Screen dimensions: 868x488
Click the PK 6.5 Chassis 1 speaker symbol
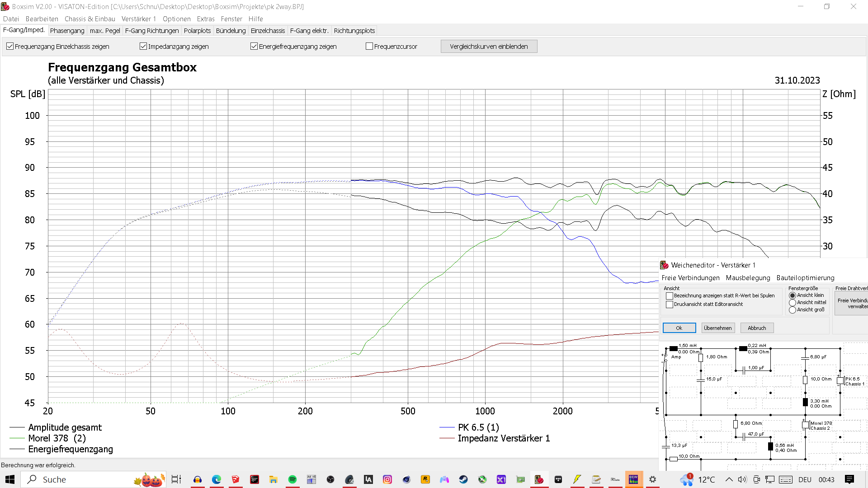click(x=840, y=381)
